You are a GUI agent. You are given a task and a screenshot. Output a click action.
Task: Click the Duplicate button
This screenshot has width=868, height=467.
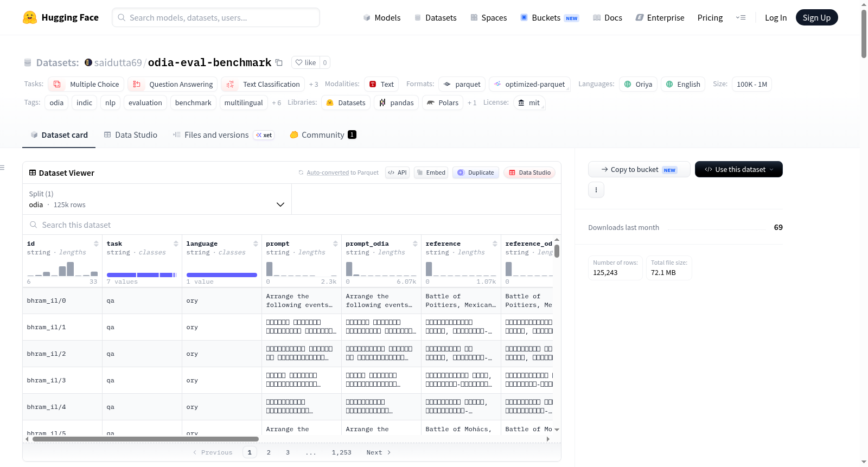(476, 172)
